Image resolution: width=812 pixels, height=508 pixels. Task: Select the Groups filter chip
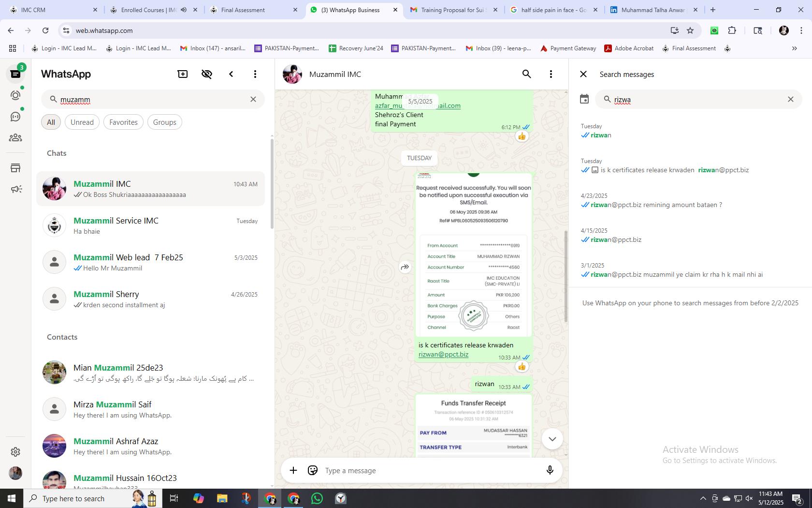[164, 122]
